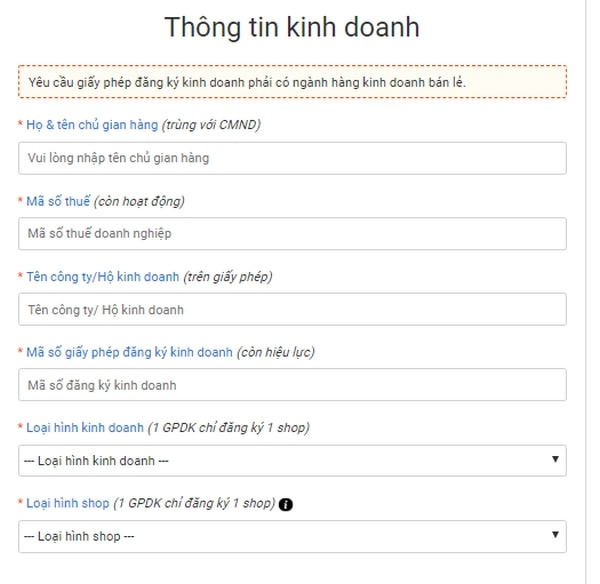The height and width of the screenshot is (584, 600).
Task: Click the Mã số giấy phép đăng ký label
Action: point(129,352)
